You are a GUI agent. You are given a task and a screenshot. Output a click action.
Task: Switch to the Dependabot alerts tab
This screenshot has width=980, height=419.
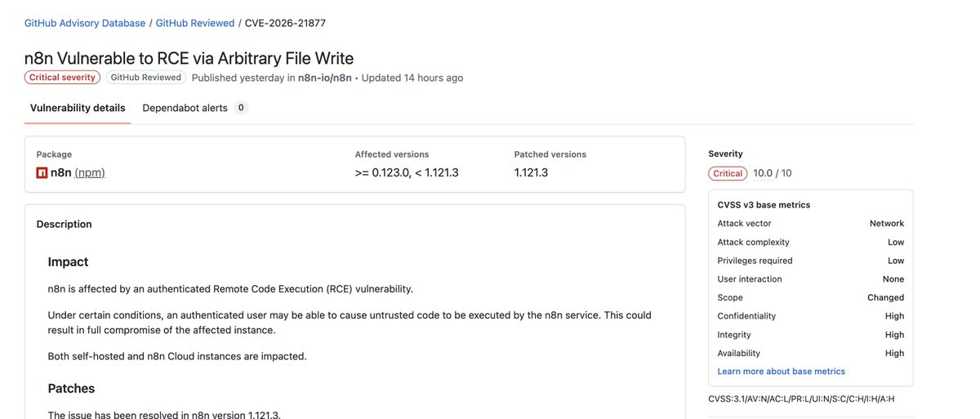(x=185, y=108)
